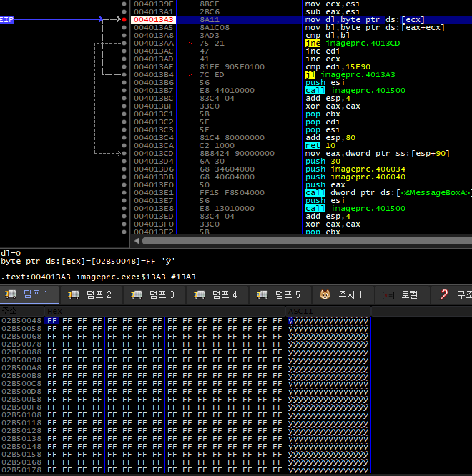Click the left arrow of the horizontal scrollbar
The width and height of the screenshot is (472, 476).
pyautogui.click(x=137, y=241)
